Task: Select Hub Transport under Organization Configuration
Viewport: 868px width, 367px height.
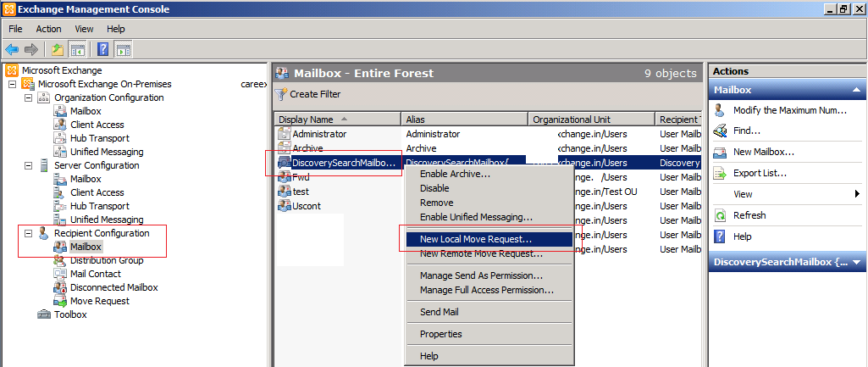Action: (x=100, y=138)
